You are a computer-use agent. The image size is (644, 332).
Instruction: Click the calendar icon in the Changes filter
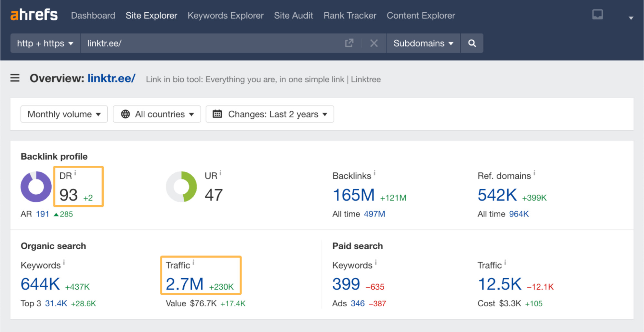[217, 114]
